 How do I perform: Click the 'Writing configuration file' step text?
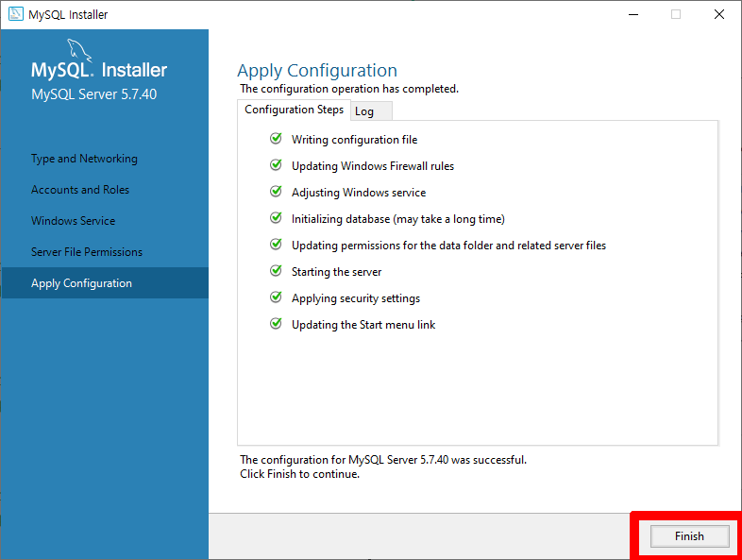[x=354, y=140]
